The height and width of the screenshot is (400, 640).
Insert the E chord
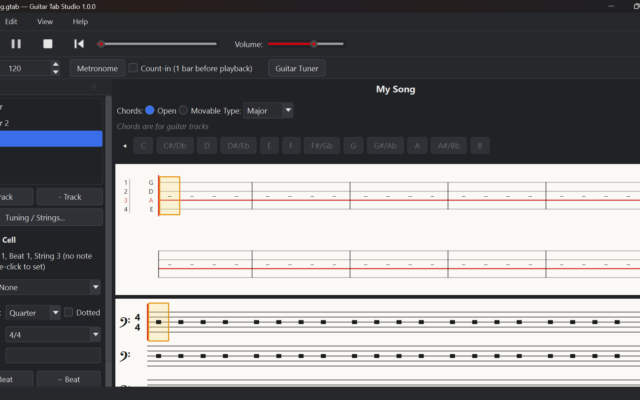[269, 146]
